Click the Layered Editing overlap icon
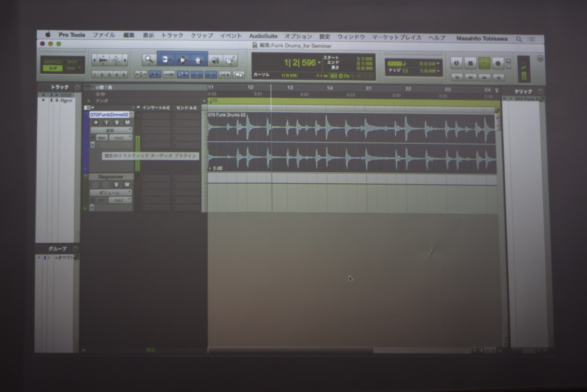 pyautogui.click(x=238, y=75)
